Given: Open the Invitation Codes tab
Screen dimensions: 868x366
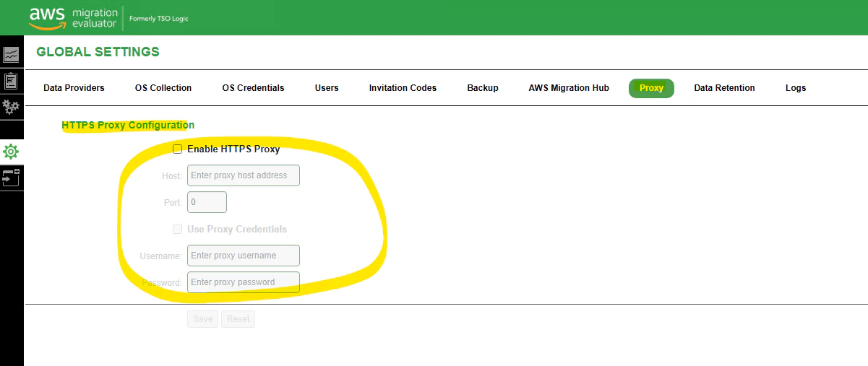Looking at the screenshot, I should pos(403,88).
